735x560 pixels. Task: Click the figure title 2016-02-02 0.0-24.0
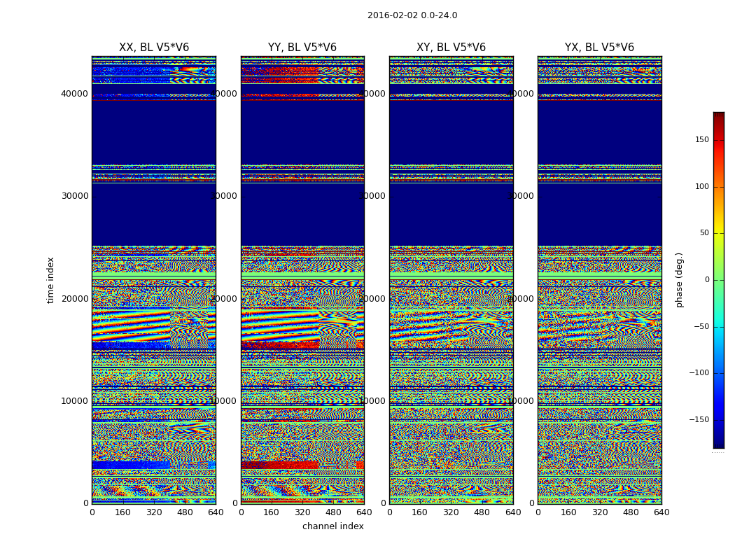click(412, 15)
